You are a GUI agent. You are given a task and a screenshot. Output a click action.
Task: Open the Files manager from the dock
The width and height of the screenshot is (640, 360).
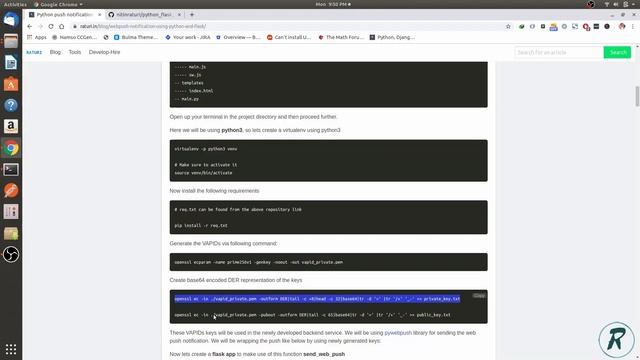(11, 41)
